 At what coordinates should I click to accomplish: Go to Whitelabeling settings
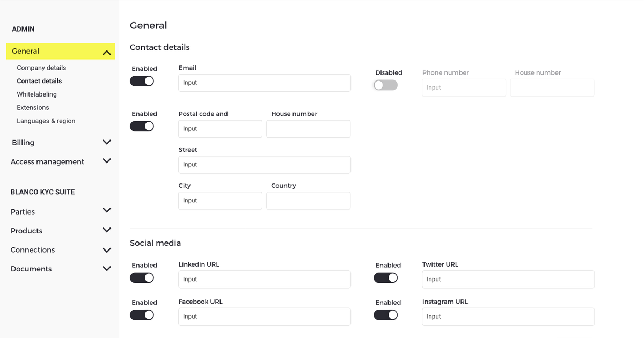pyautogui.click(x=36, y=94)
